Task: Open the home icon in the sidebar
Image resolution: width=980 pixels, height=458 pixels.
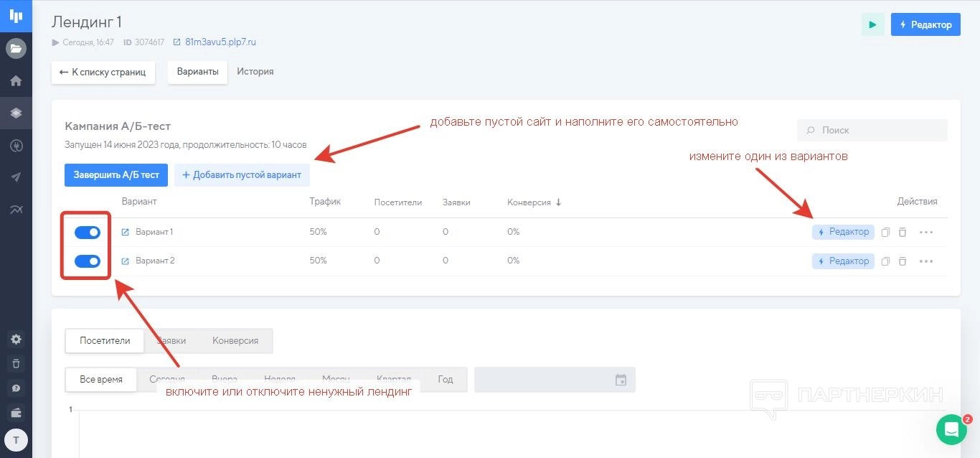Action: point(16,81)
